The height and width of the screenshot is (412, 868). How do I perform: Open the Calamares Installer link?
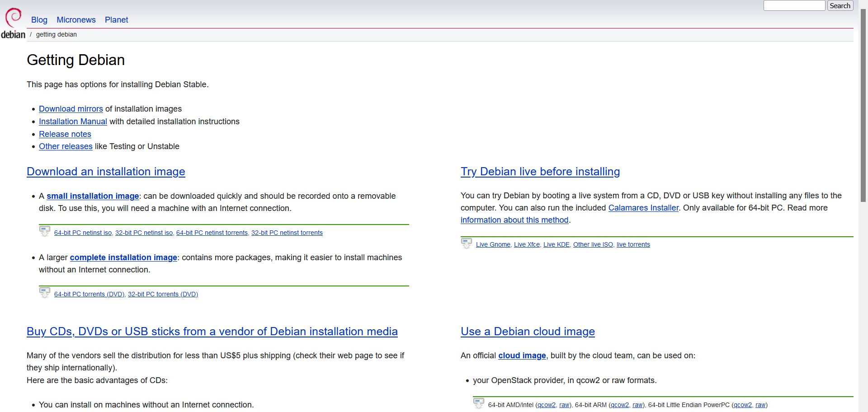point(643,208)
